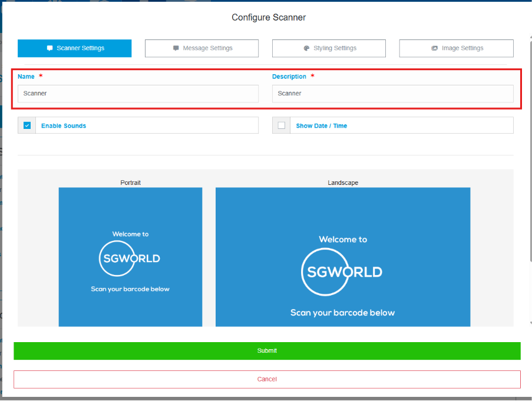The image size is (532, 401).
Task: Go to the Image Settings tab
Action: [x=456, y=48]
